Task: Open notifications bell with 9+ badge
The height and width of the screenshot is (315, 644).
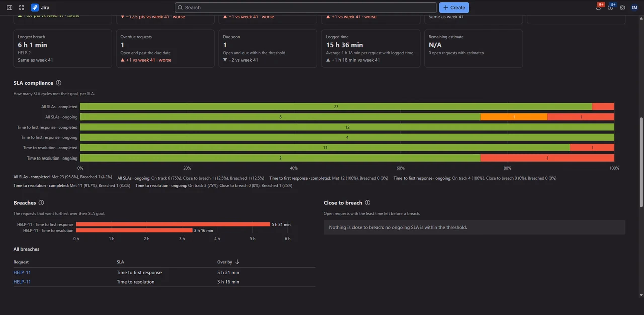Action: 599,7
